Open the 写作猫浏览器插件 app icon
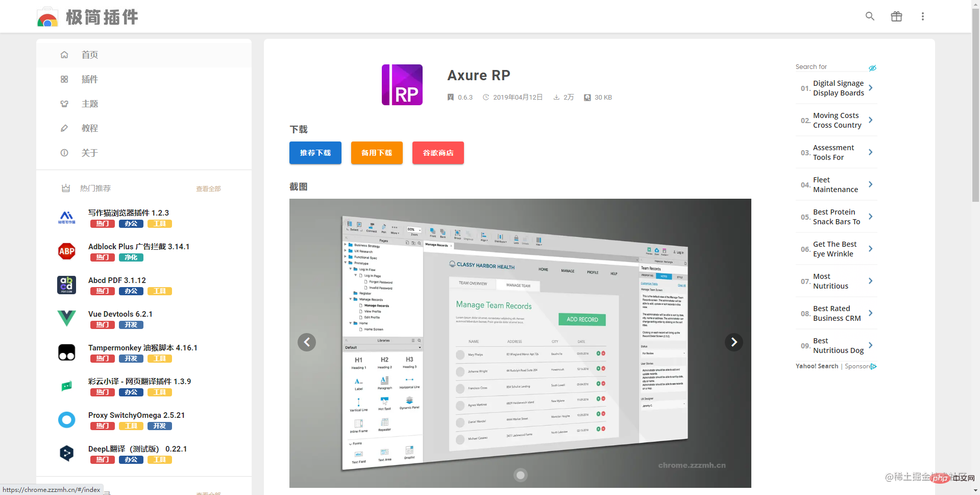This screenshot has width=980, height=495. click(67, 218)
